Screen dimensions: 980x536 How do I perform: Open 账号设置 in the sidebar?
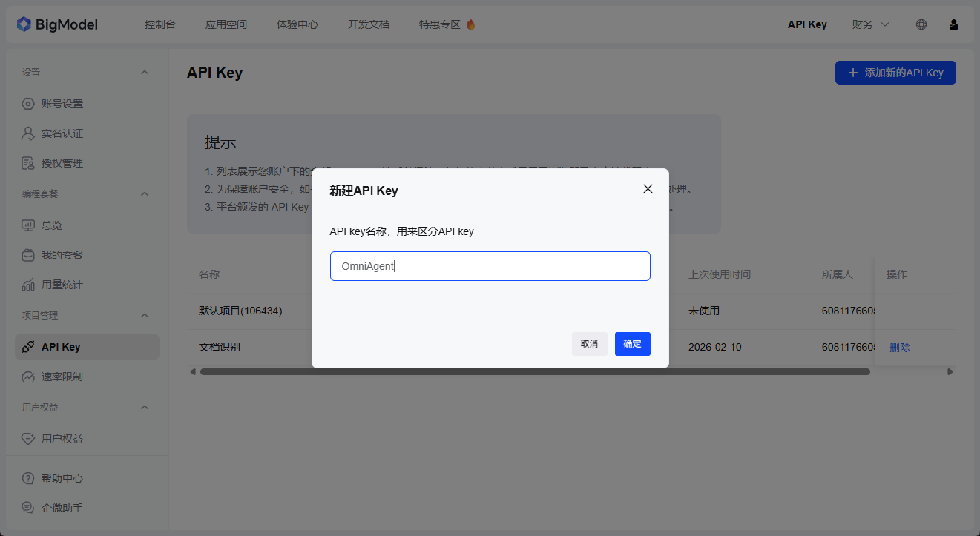pyautogui.click(x=62, y=104)
